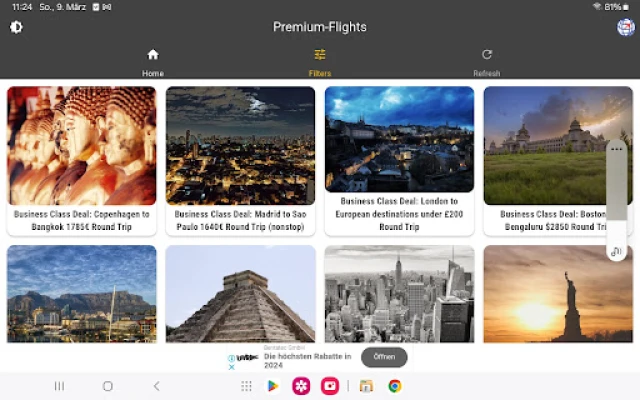640x400 pixels.
Task: Open the Filters tab
Action: click(x=320, y=61)
